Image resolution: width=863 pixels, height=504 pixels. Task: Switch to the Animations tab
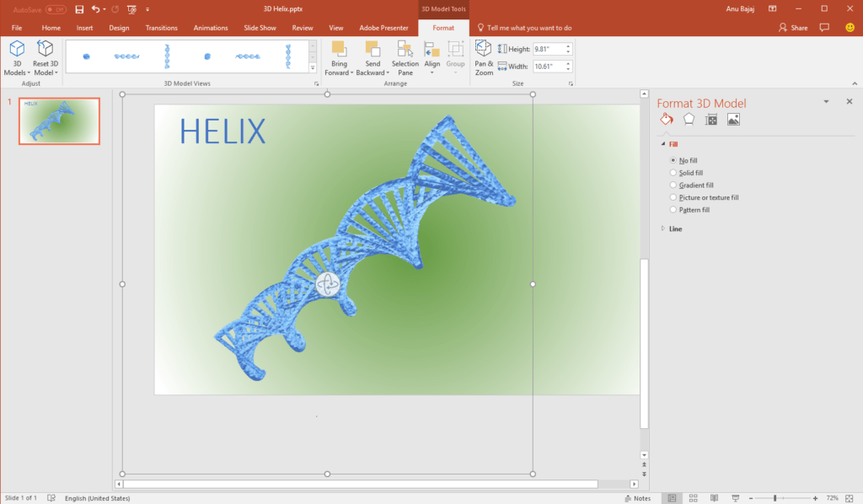tap(210, 28)
